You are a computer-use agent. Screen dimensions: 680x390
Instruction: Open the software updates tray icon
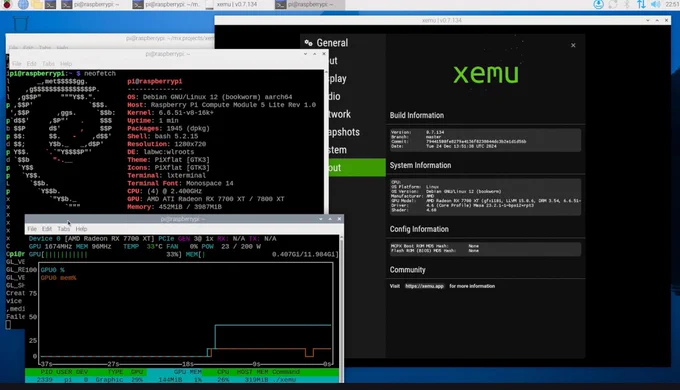598,4
